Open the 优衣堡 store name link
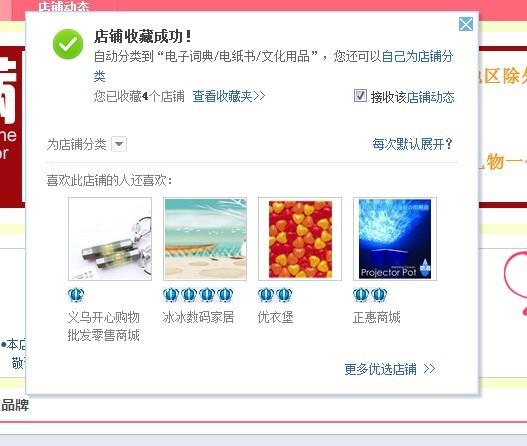This screenshot has width=527, height=446. [x=276, y=317]
